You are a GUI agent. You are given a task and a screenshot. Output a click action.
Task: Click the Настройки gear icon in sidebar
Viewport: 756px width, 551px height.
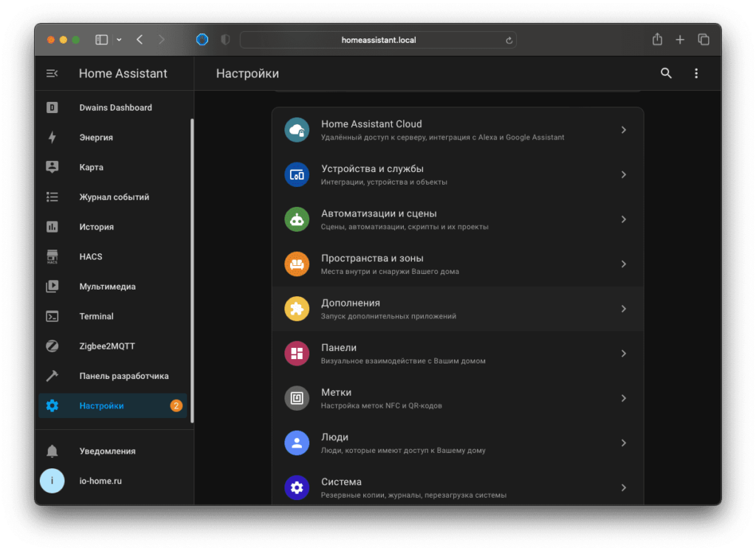point(52,405)
